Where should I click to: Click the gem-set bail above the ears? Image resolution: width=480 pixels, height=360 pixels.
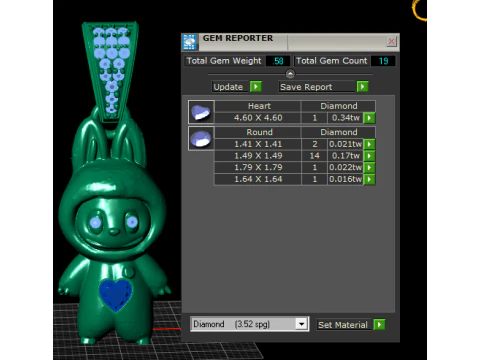[110, 71]
